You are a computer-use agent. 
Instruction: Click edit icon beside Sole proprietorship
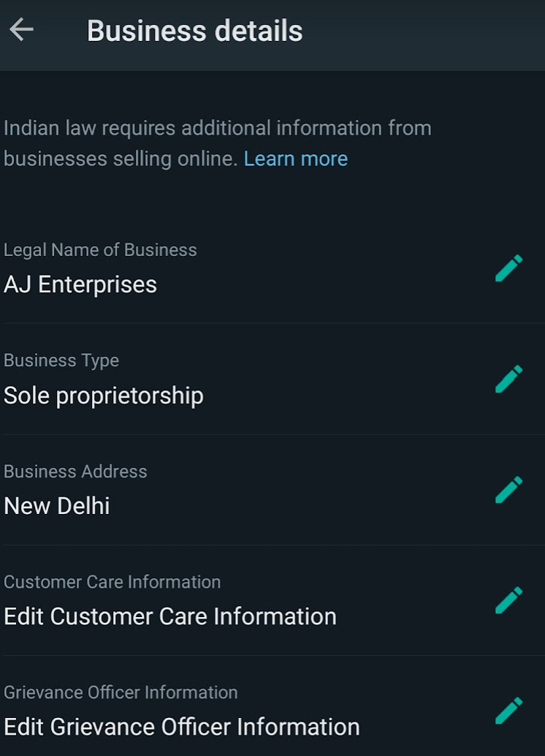[x=508, y=378]
